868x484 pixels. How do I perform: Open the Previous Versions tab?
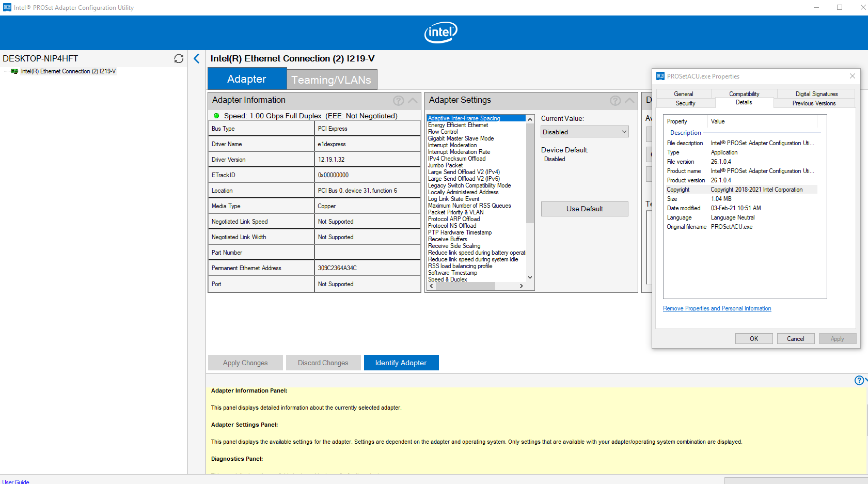(814, 103)
